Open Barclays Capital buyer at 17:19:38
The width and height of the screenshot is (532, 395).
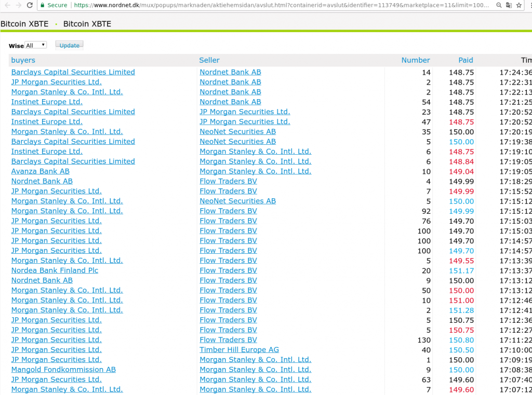(73, 141)
